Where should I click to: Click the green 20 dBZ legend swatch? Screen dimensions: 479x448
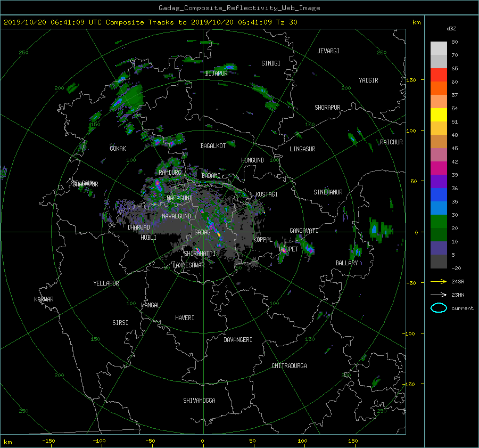[x=439, y=222]
